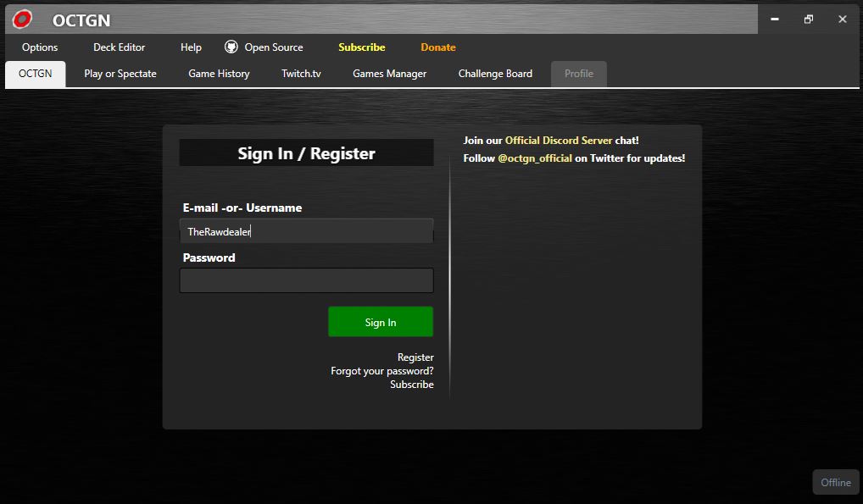Screen dimensions: 863x504
Task: Click the yellow Subscribe menu item
Action: [x=362, y=47]
